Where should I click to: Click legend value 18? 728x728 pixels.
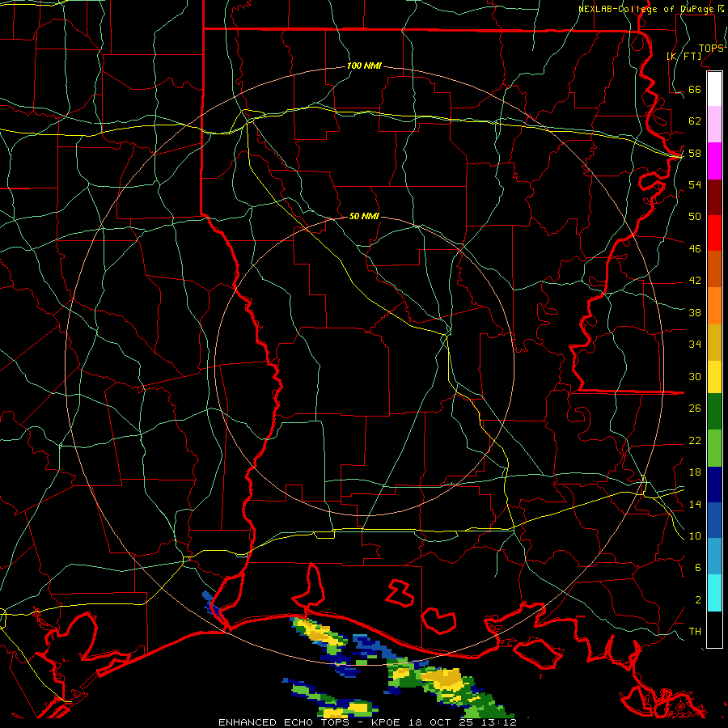pos(695,472)
